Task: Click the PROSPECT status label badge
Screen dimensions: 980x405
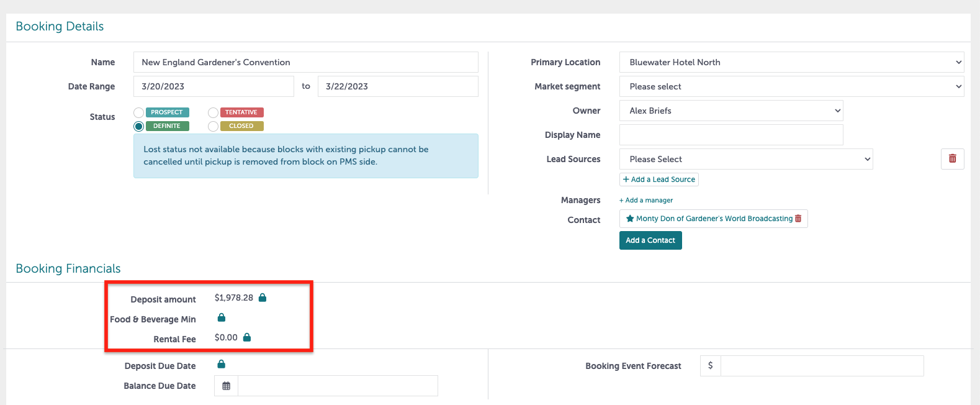Action: pyautogui.click(x=167, y=112)
